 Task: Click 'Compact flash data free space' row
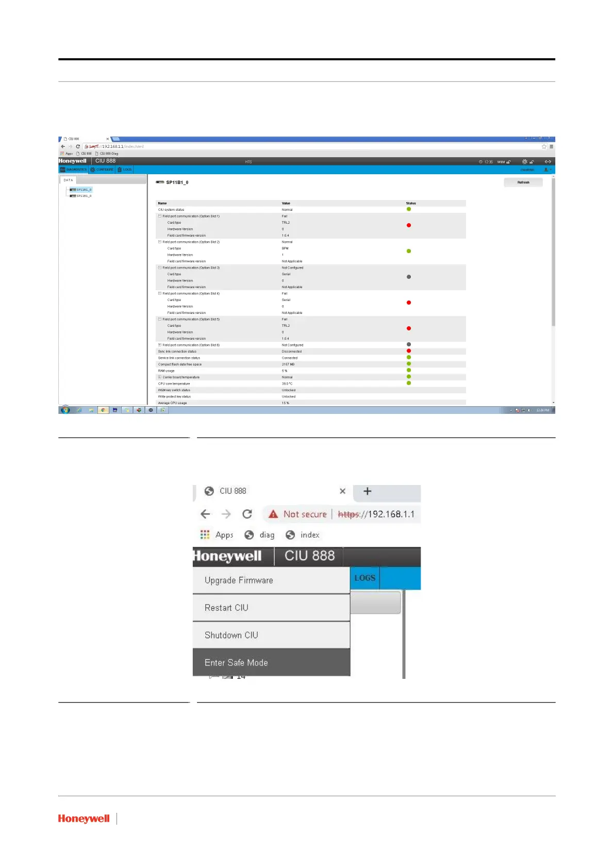click(x=311, y=364)
